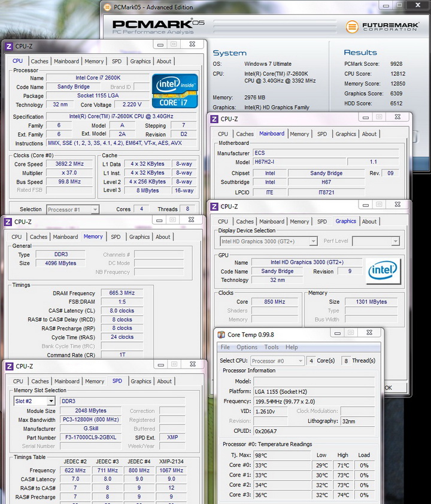This screenshot has height=504, width=431.
Task: Minimize the Core Temp window
Action: 337,333
